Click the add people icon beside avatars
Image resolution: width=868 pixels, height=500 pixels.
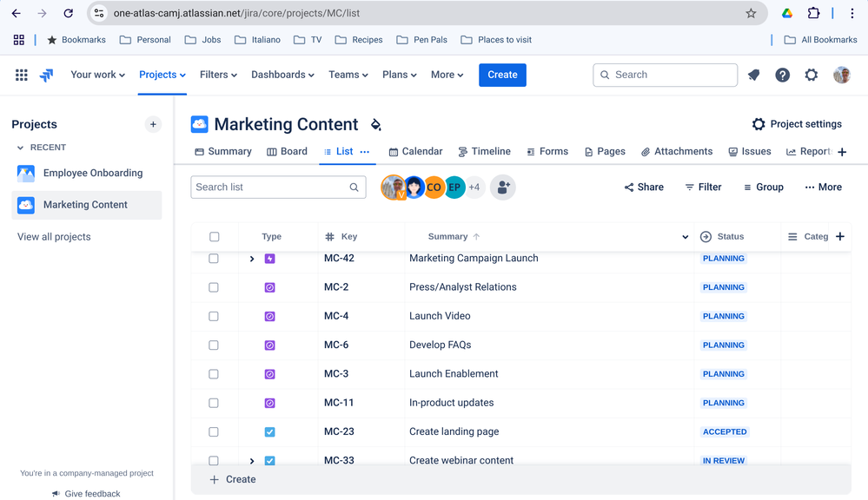[503, 187]
